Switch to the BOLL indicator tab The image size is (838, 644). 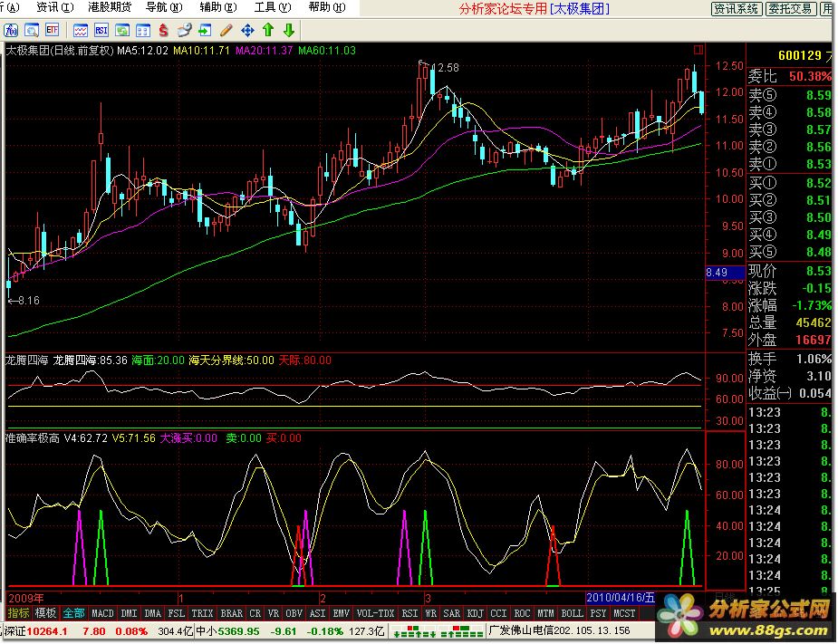[x=573, y=613]
